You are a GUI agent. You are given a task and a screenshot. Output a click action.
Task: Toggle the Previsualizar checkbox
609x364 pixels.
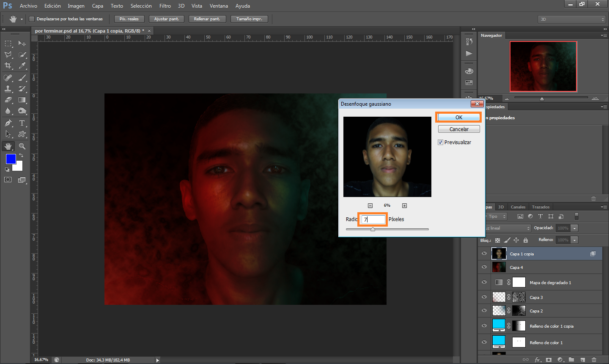click(x=440, y=142)
